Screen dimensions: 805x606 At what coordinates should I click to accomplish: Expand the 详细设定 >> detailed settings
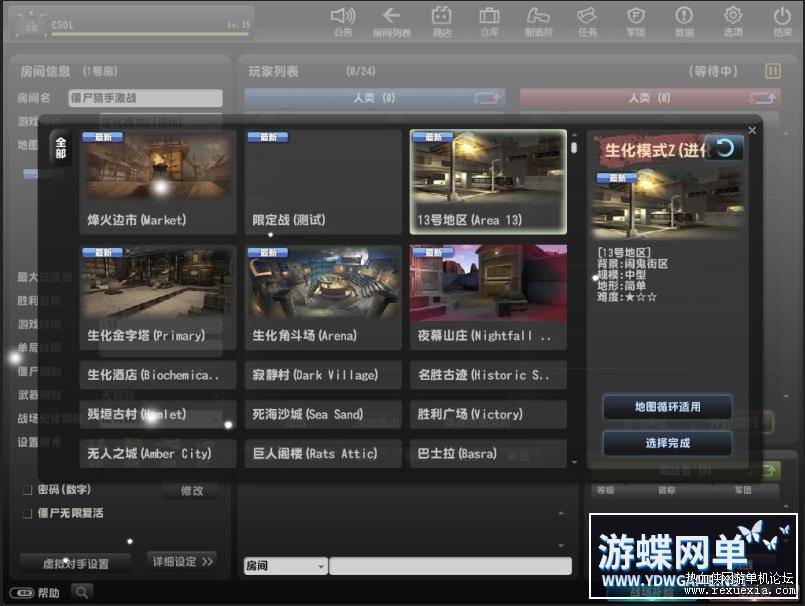183,561
